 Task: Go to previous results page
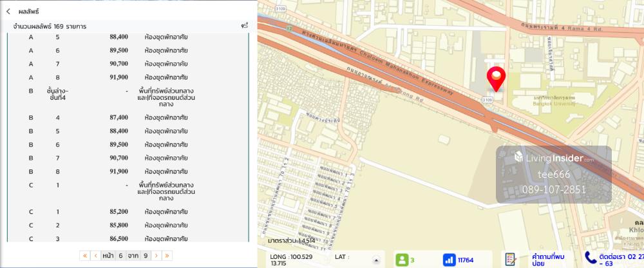coord(95,256)
